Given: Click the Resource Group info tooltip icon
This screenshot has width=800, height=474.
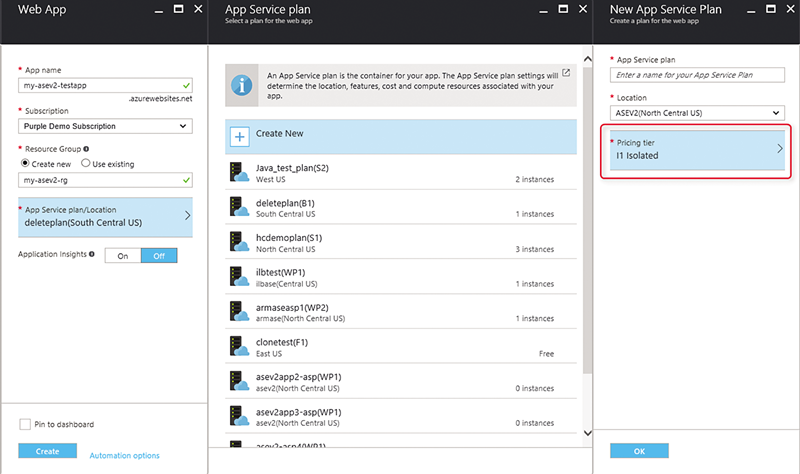Looking at the screenshot, I should (x=86, y=149).
